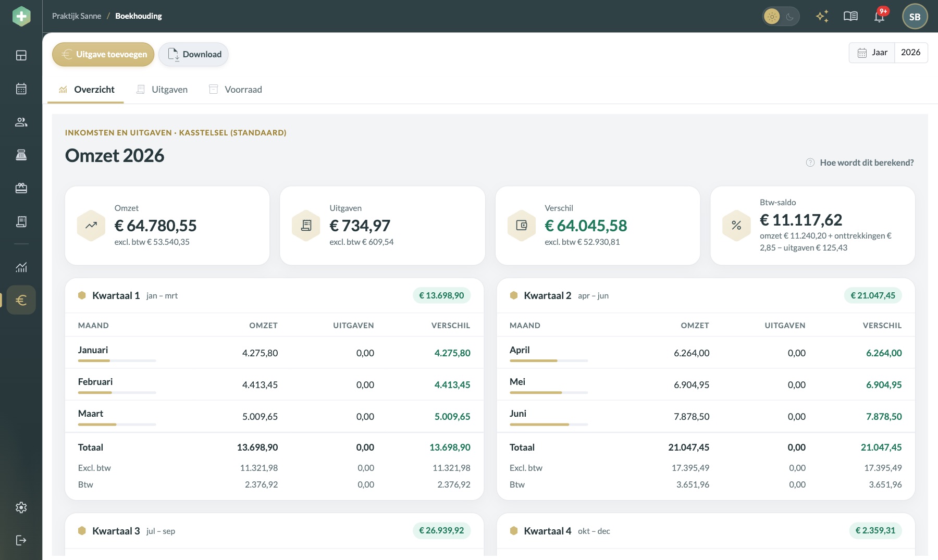Click the logout icon in sidebar

click(21, 540)
